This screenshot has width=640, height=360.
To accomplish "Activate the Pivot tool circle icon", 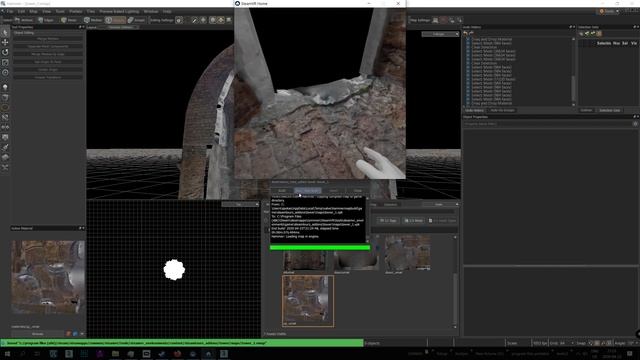I will pyautogui.click(x=5, y=73).
